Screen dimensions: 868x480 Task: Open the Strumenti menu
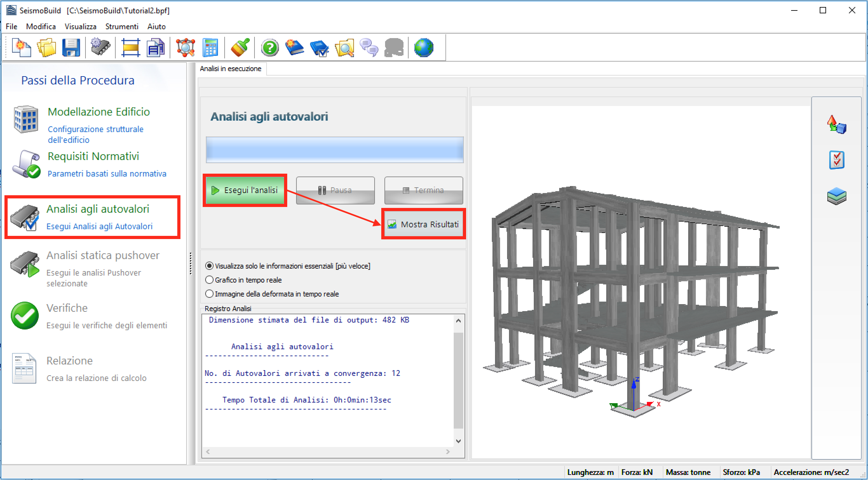[122, 26]
